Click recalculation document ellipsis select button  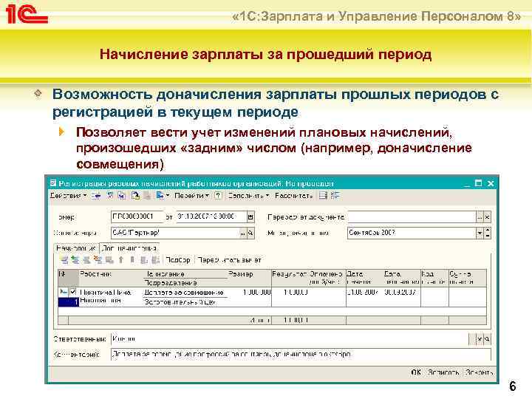(480, 217)
